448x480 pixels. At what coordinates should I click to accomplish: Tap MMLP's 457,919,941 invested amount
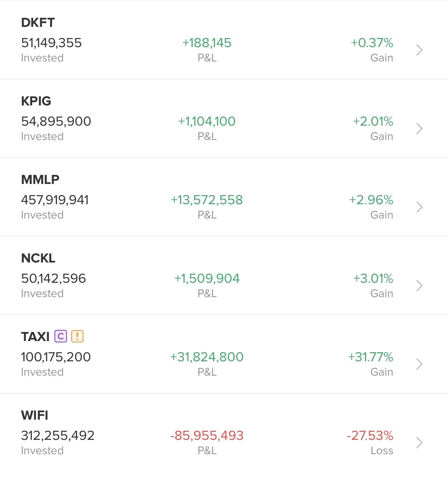tap(55, 200)
